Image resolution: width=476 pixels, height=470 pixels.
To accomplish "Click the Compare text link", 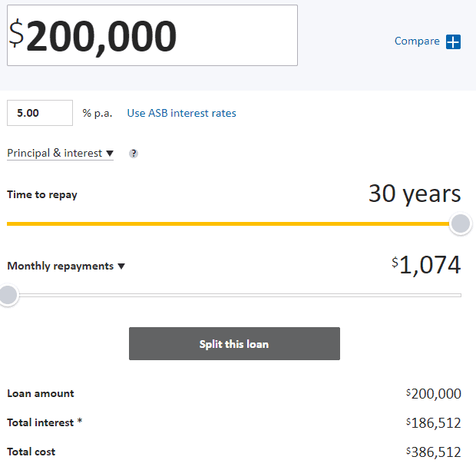I will (x=417, y=41).
